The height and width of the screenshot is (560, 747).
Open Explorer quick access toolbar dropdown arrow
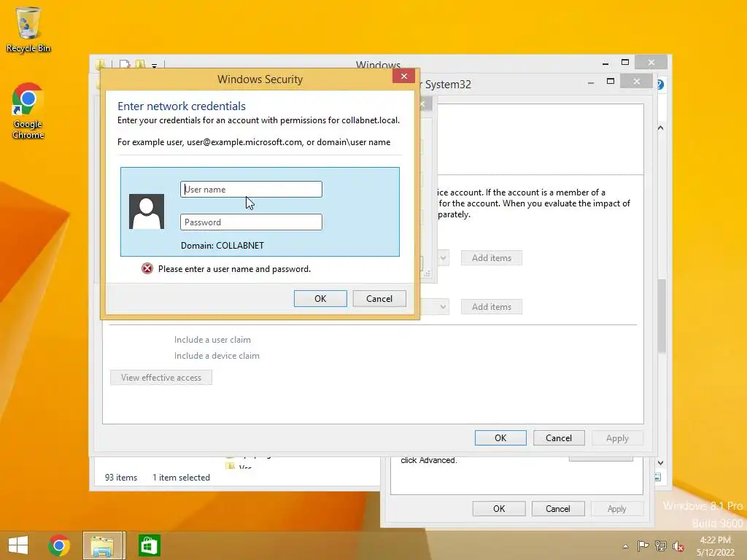pyautogui.click(x=155, y=66)
